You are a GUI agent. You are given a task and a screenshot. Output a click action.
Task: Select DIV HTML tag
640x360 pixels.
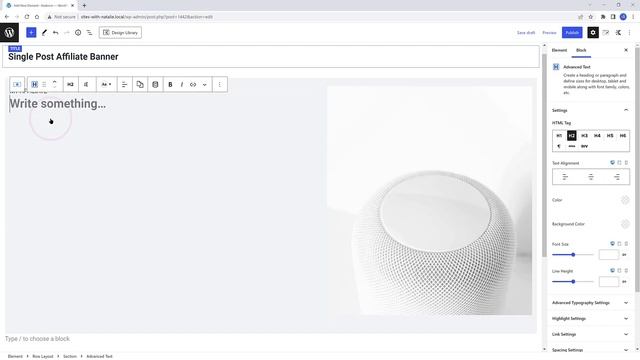(x=584, y=146)
